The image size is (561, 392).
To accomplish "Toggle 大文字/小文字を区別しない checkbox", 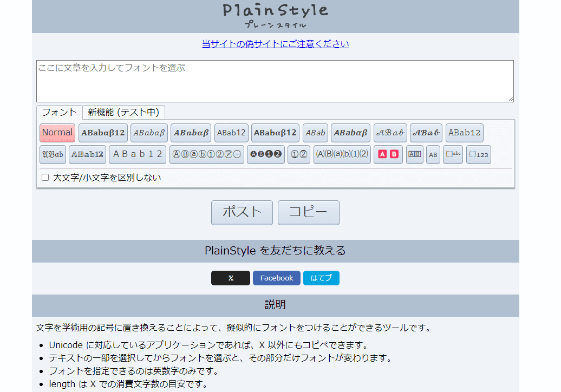I will point(45,178).
